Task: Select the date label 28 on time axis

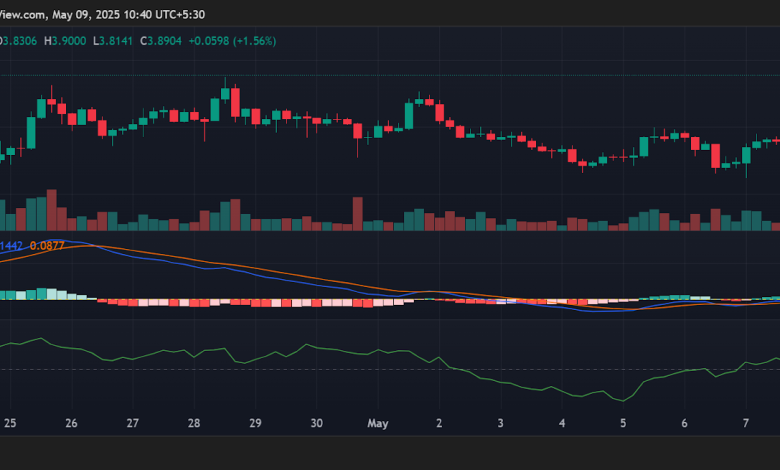Action: point(194,423)
